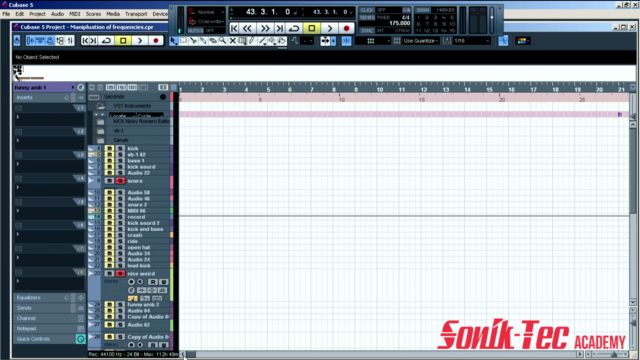
Task: Mute the kick track
Action: (109, 149)
